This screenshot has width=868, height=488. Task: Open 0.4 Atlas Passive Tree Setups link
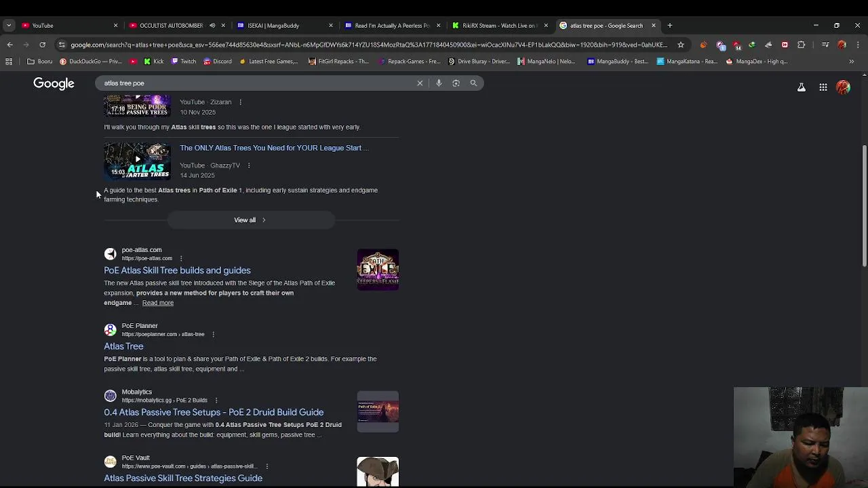pos(214,412)
